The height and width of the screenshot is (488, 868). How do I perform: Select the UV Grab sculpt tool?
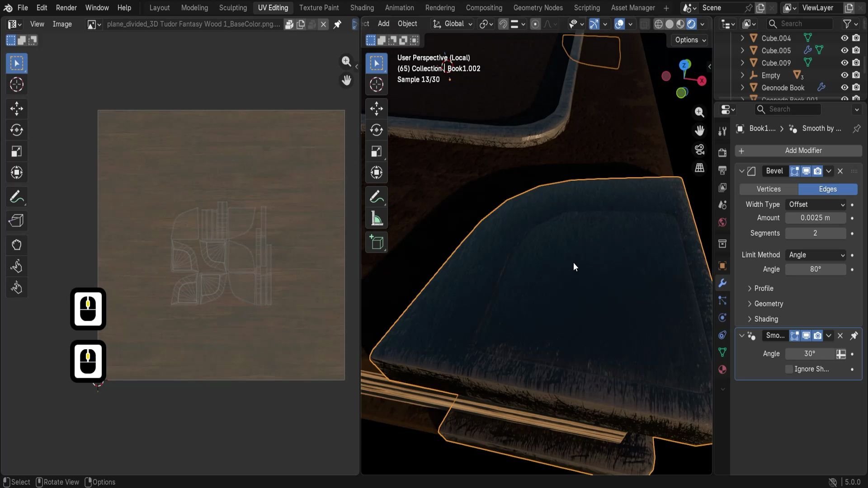[x=17, y=245]
